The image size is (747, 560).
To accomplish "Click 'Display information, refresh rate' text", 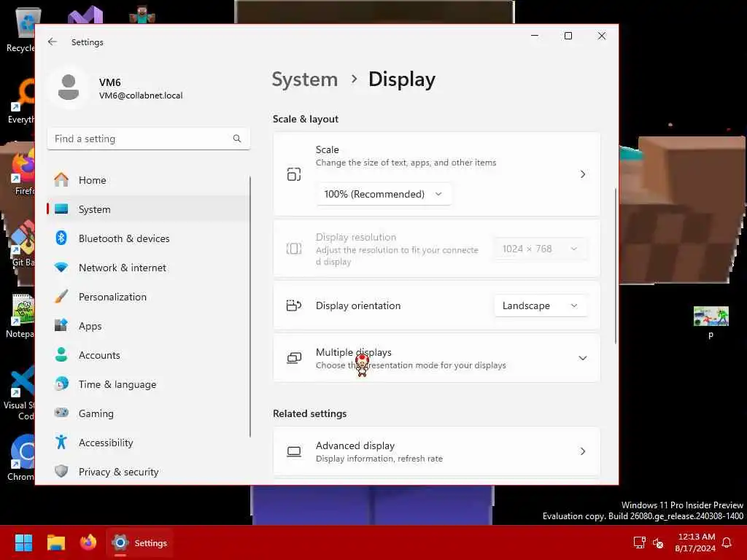I will coord(379,459).
